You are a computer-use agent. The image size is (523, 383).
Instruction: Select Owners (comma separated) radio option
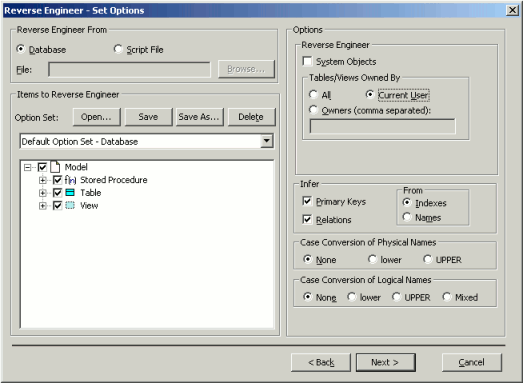pyautogui.click(x=313, y=110)
